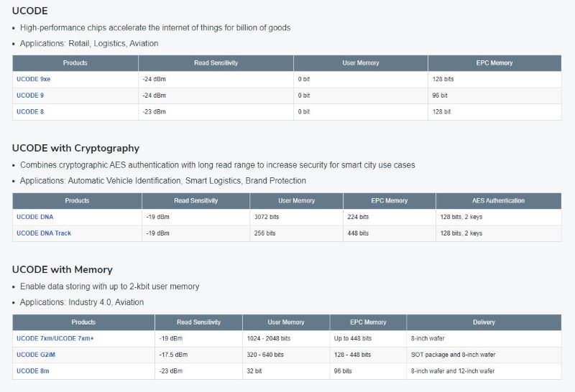Image resolution: width=575 pixels, height=392 pixels.
Task: Click the UCODE section heading
Action: click(29, 11)
